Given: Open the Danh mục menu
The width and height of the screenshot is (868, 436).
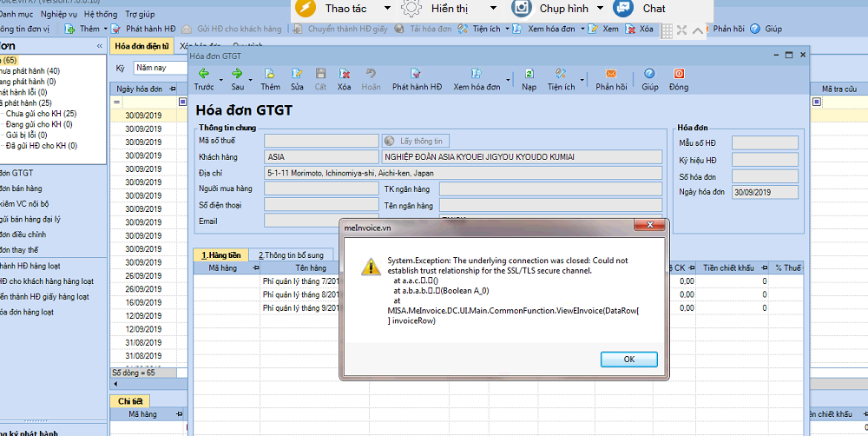Looking at the screenshot, I should [16, 14].
